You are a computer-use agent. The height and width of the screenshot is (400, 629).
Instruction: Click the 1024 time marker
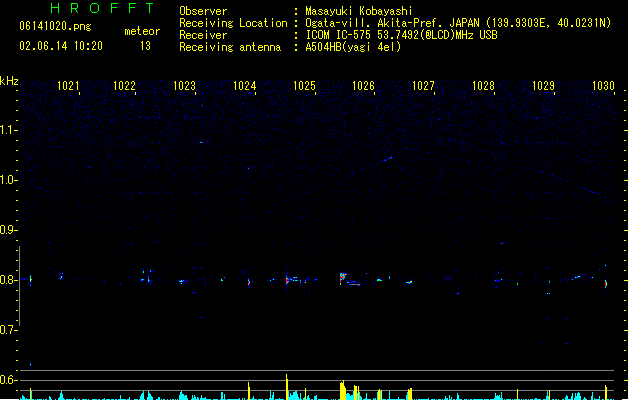click(244, 86)
